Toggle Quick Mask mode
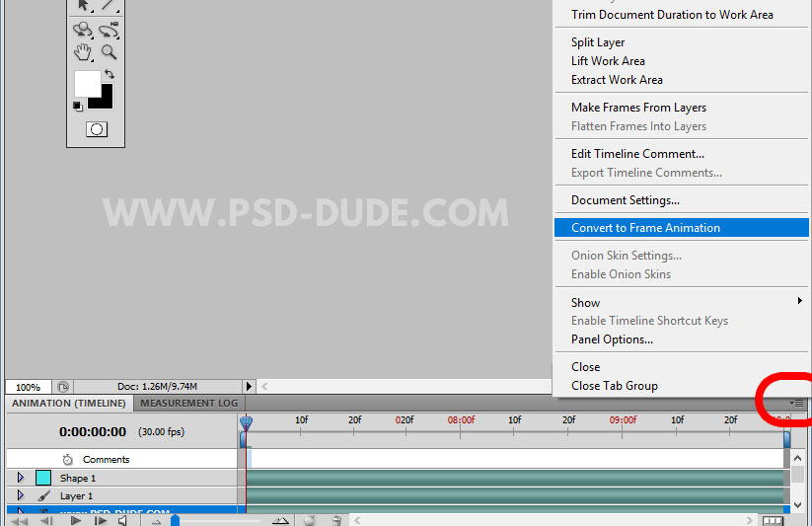812x526 pixels. 97,129
